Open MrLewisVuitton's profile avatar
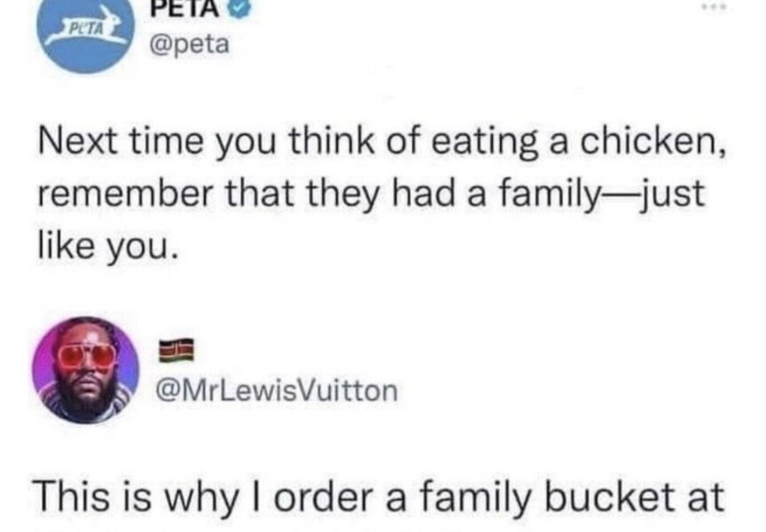Image resolution: width=766 pixels, height=532 pixels. 86,369
